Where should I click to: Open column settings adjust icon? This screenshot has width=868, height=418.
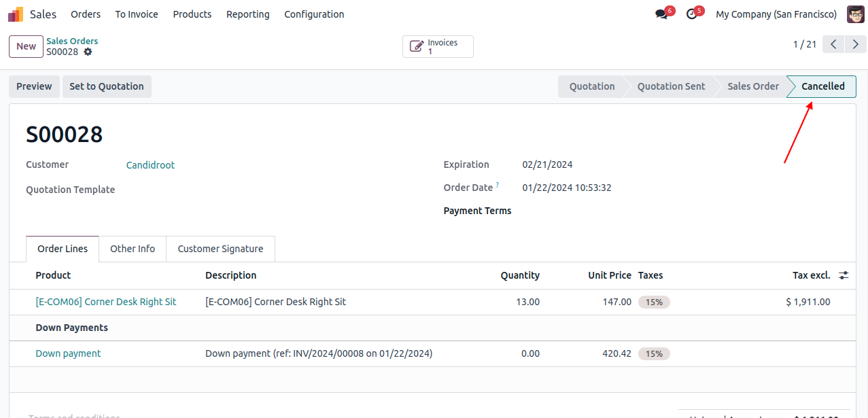[844, 275]
